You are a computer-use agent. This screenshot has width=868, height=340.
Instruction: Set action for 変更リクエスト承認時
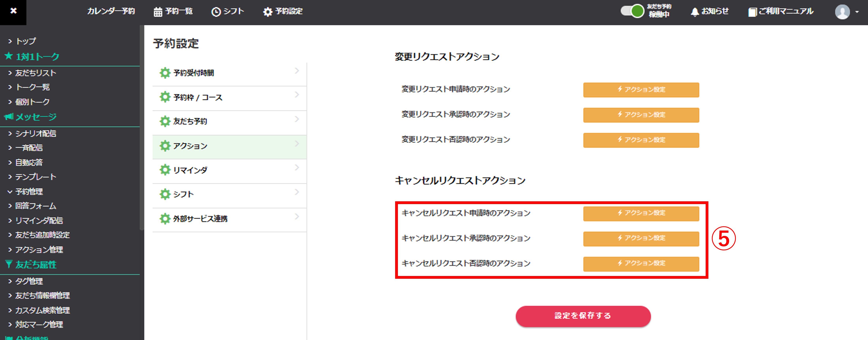click(x=641, y=115)
